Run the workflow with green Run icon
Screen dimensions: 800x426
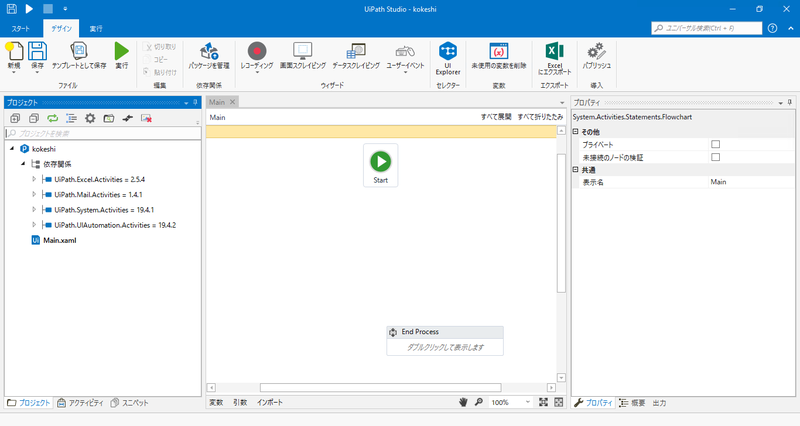coord(121,51)
